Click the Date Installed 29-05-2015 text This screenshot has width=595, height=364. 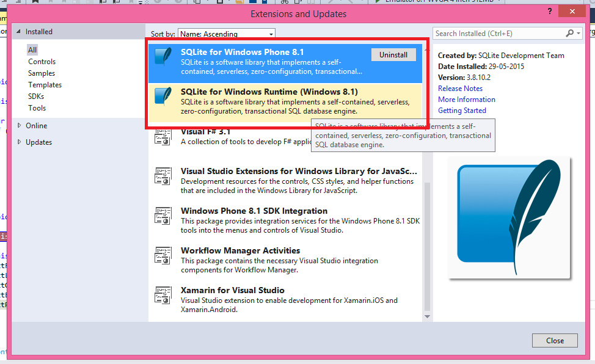coord(481,67)
